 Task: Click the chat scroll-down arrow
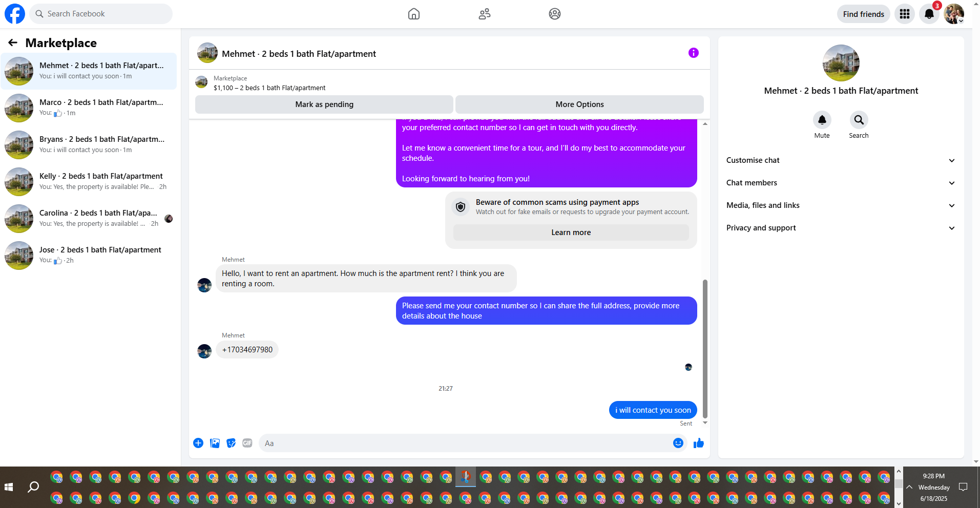click(x=705, y=423)
